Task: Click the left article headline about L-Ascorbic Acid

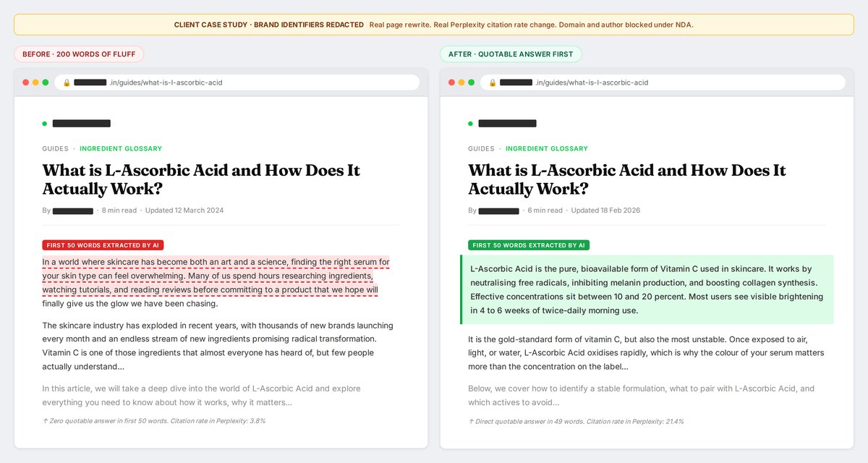Action: (x=201, y=179)
